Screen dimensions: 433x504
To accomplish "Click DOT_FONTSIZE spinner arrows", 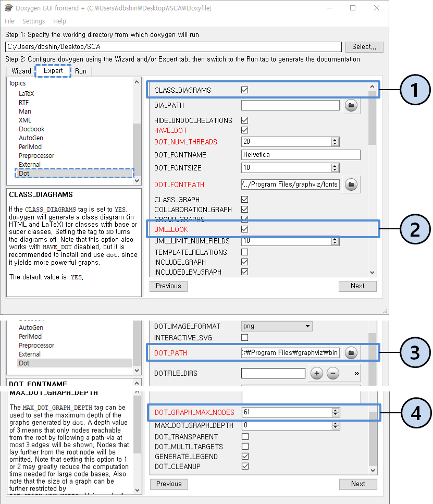I will 335,168.
